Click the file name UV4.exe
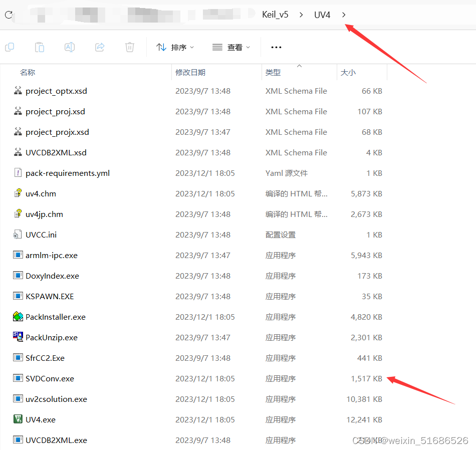Image resolution: width=476 pixels, height=450 pixels. tap(41, 419)
